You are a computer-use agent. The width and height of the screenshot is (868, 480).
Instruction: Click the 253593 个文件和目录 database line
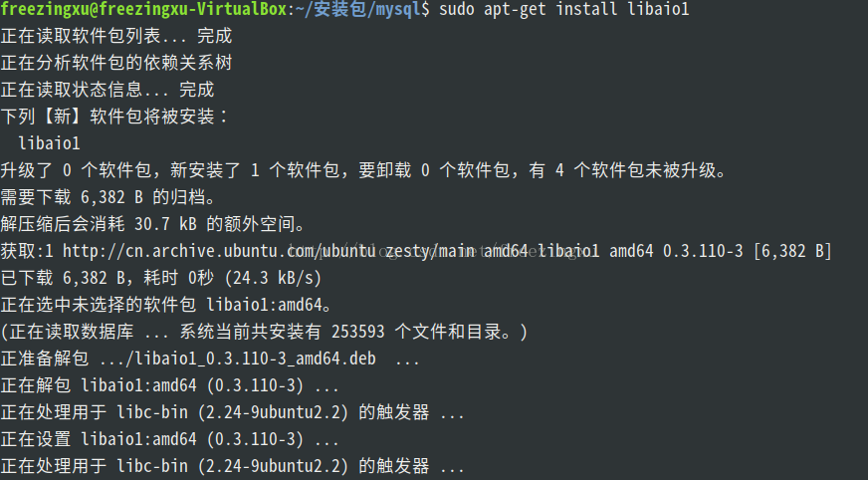tap(264, 332)
